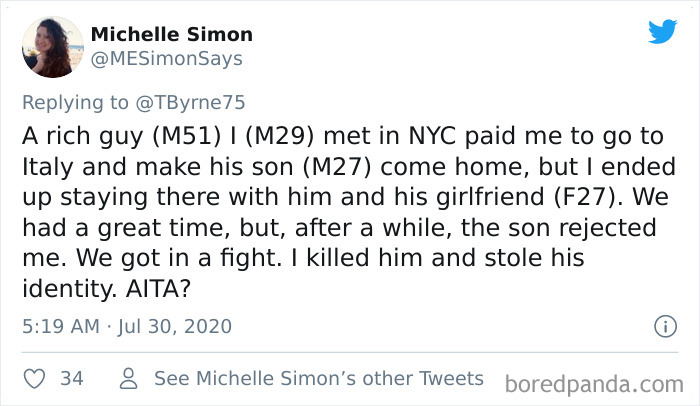Click the 5:19 AM time stamp
This screenshot has width=700, height=406.
click(x=61, y=326)
